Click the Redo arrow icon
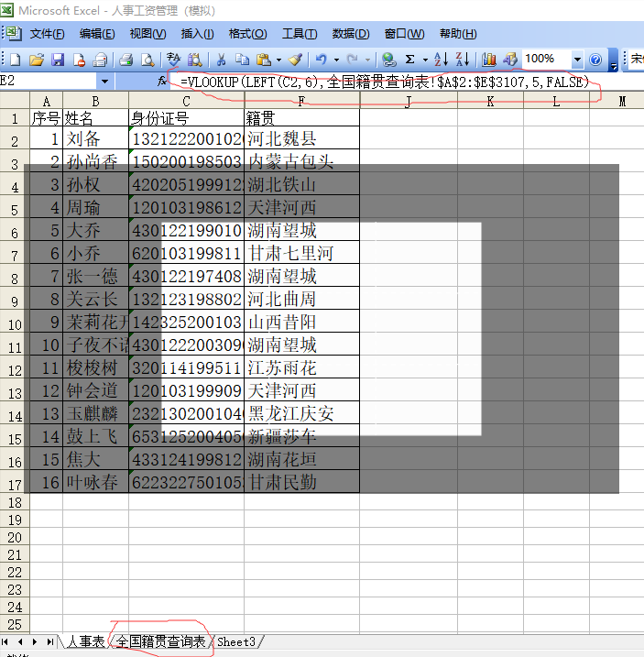This screenshot has width=644, height=657. pos(353,60)
